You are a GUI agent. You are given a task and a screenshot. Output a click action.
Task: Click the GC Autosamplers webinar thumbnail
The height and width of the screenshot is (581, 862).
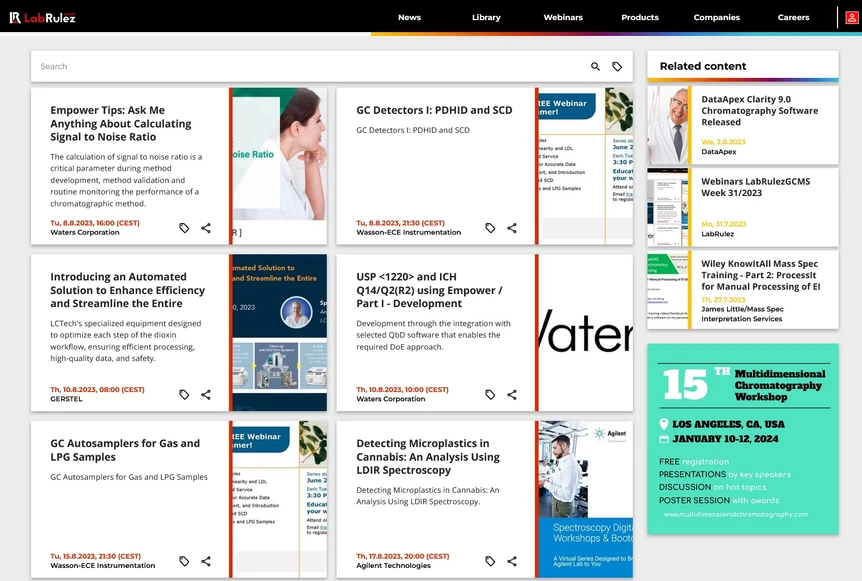click(x=280, y=499)
